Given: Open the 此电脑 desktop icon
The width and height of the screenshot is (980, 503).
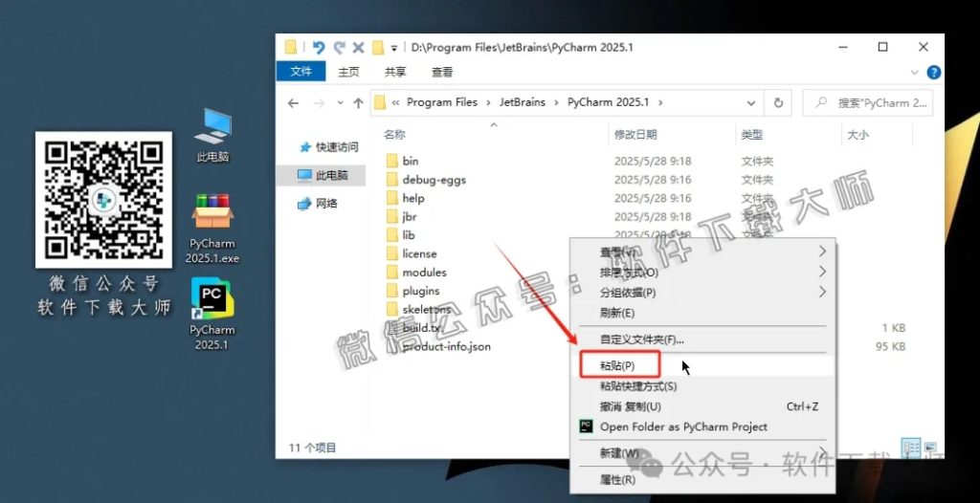Looking at the screenshot, I should (x=212, y=136).
